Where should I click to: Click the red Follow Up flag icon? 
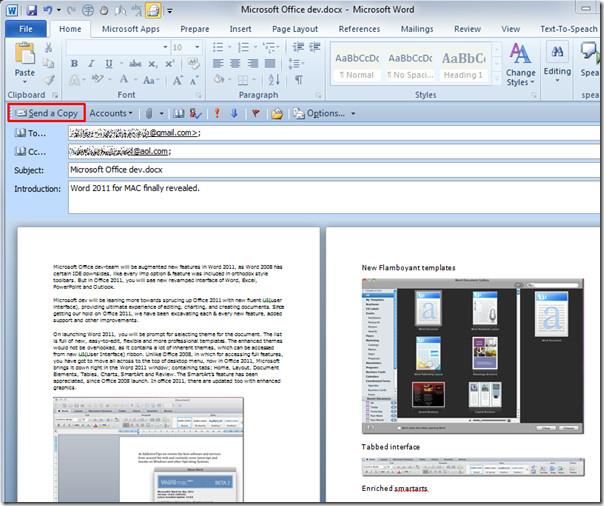256,113
